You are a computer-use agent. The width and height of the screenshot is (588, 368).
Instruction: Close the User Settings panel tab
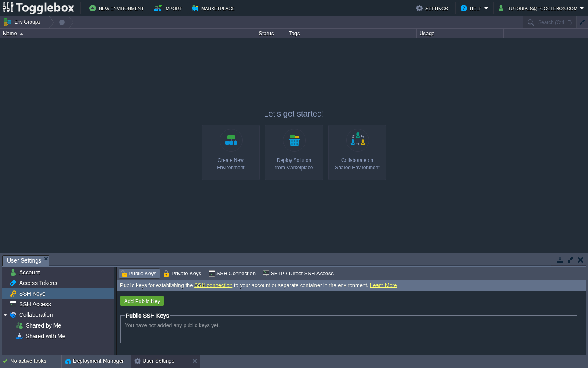[46, 258]
